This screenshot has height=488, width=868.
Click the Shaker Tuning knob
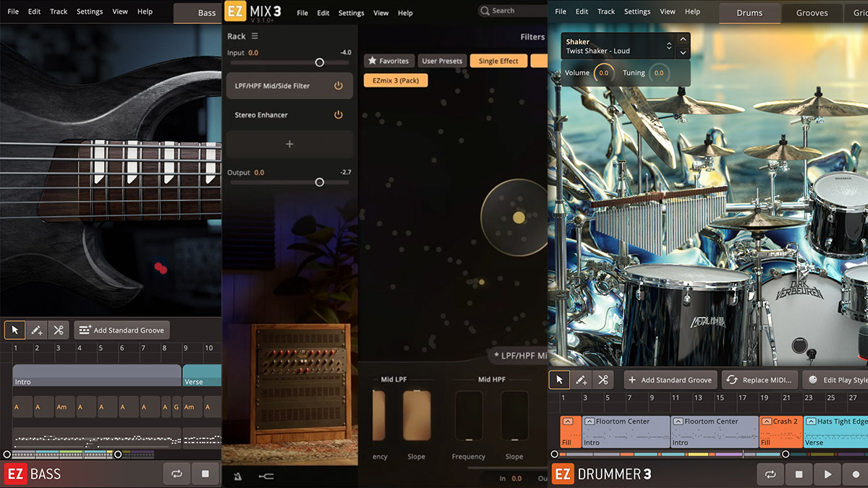coord(658,73)
